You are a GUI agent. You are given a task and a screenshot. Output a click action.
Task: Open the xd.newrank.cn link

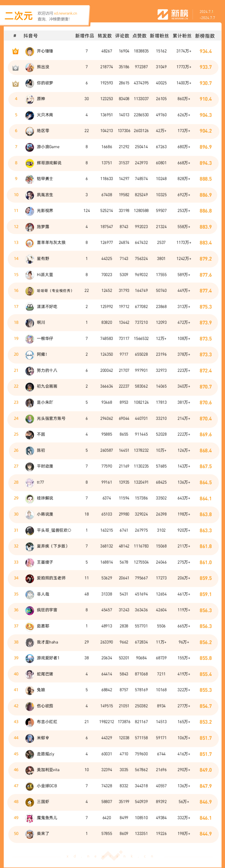pyautogui.click(x=65, y=14)
